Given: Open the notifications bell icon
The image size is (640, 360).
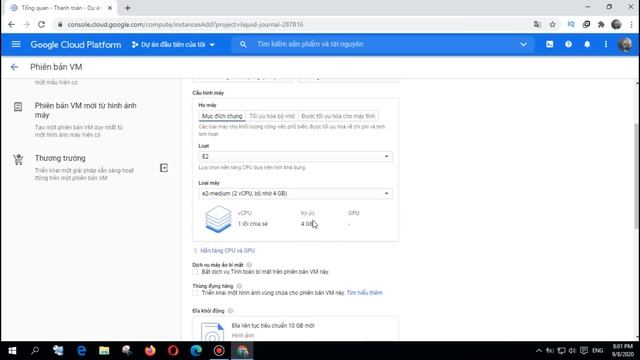Looking at the screenshot, I should [587, 44].
